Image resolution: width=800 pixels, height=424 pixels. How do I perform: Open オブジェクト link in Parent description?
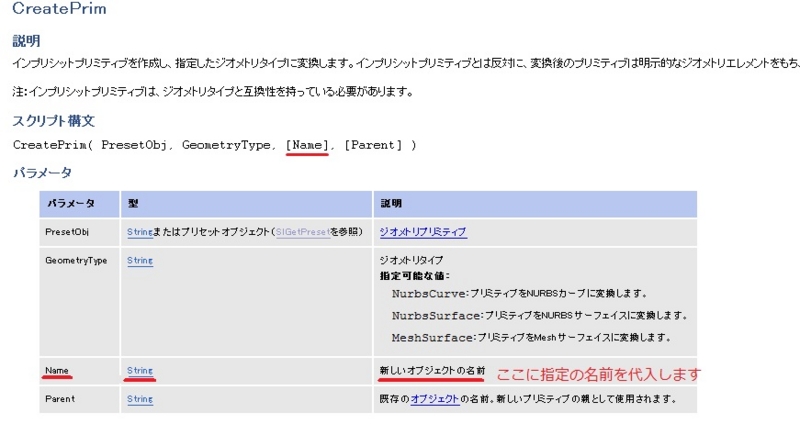[x=435, y=399]
